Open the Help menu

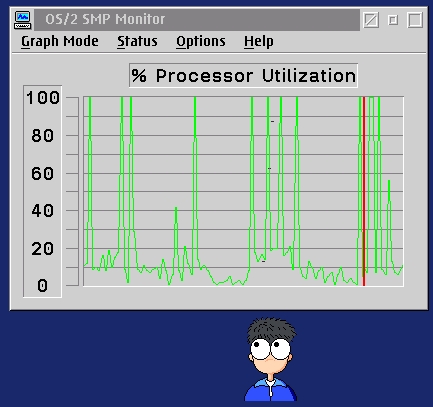pyautogui.click(x=259, y=42)
